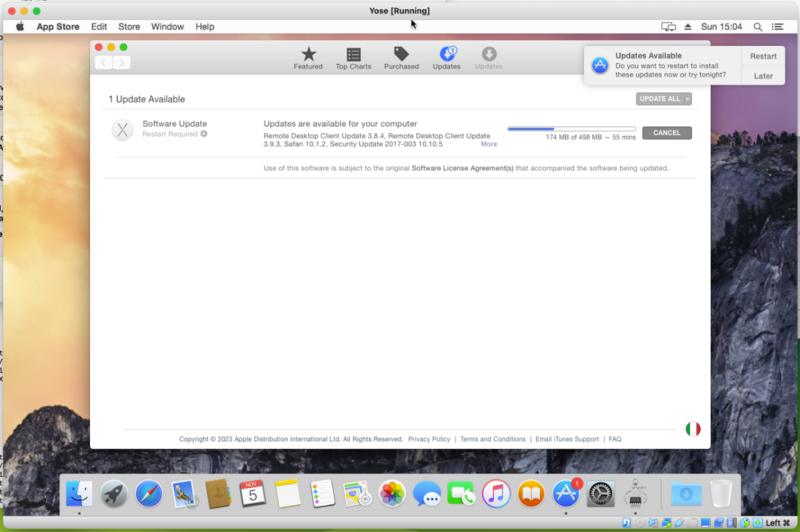Open Email iTunes Support link
The image size is (800, 532).
(x=567, y=439)
